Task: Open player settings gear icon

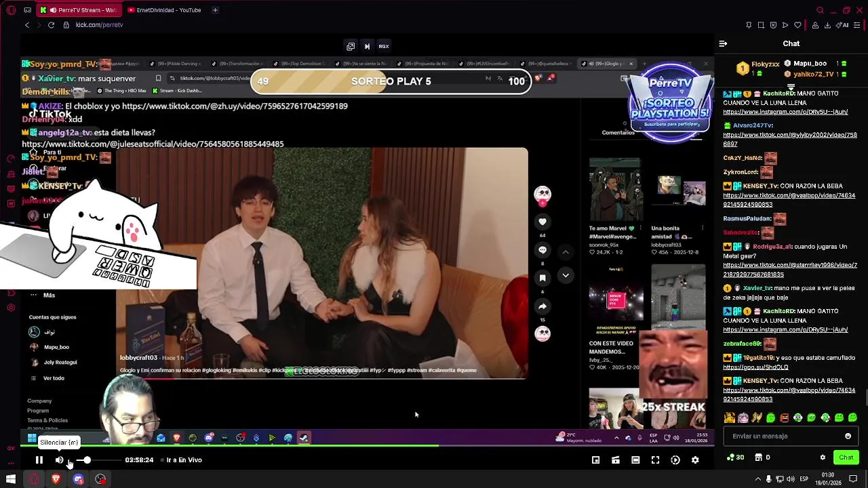Action: (x=695, y=460)
